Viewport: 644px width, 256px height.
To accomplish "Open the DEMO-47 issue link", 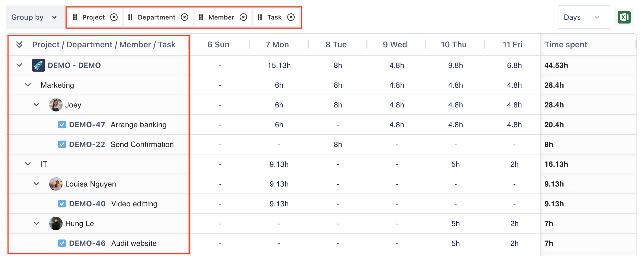I will click(x=87, y=125).
